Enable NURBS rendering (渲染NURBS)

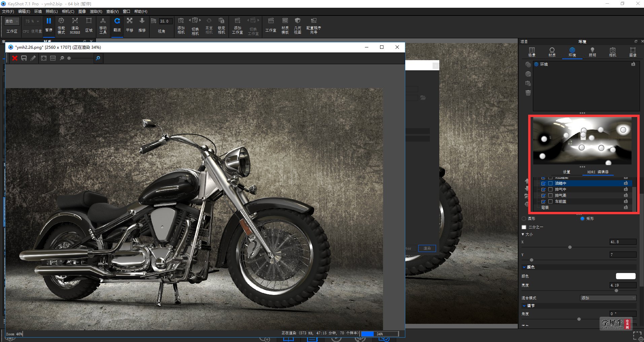pos(75,26)
